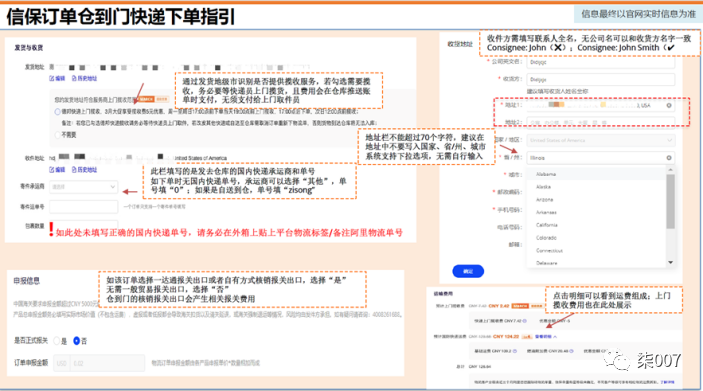The width and height of the screenshot is (703, 391).
Task: Click the state list scrollbar down arrow
Action: click(x=670, y=262)
